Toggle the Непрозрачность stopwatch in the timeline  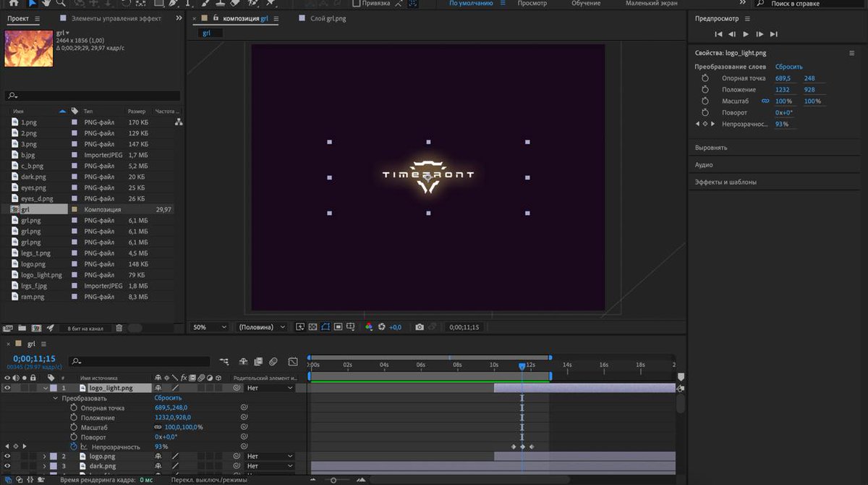tap(74, 447)
